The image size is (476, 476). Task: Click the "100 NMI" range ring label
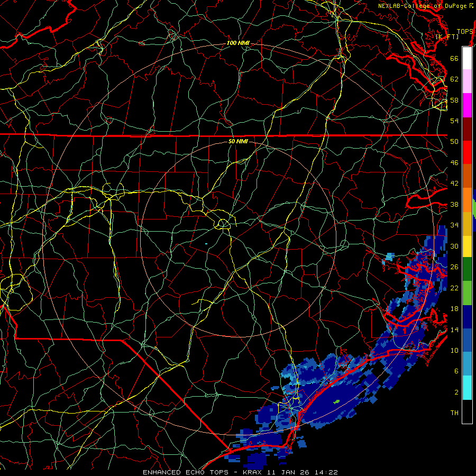click(238, 43)
